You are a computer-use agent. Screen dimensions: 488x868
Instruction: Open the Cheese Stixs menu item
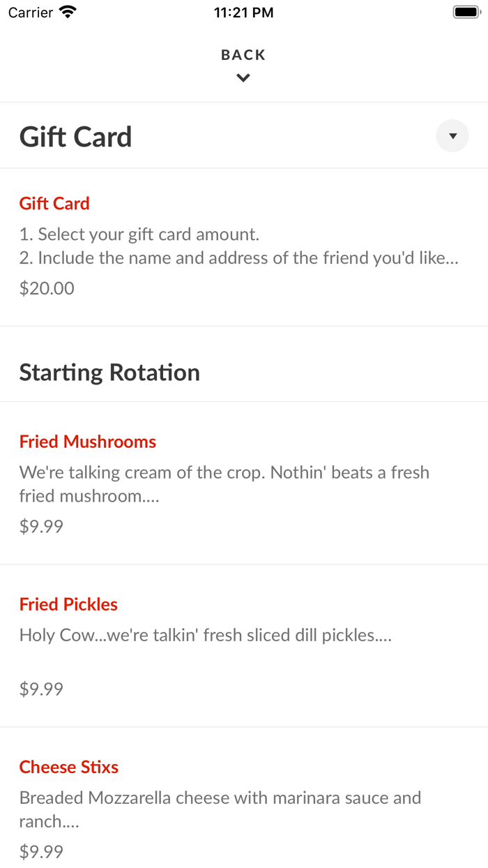pos(69,767)
